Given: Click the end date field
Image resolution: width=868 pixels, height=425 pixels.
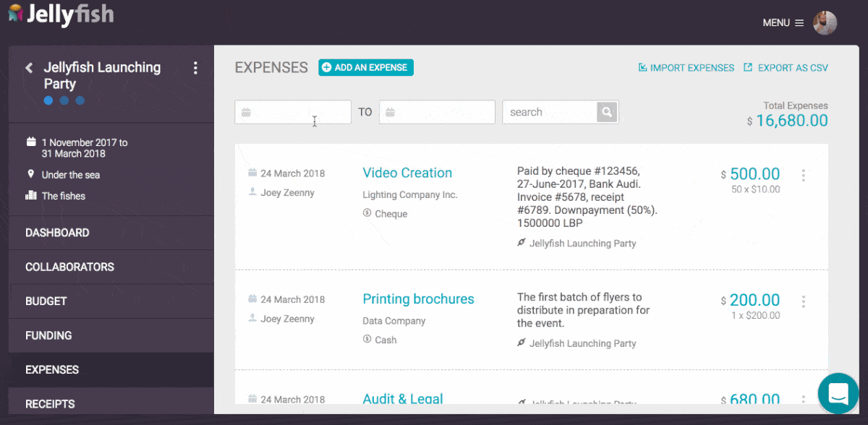Looking at the screenshot, I should (x=437, y=112).
